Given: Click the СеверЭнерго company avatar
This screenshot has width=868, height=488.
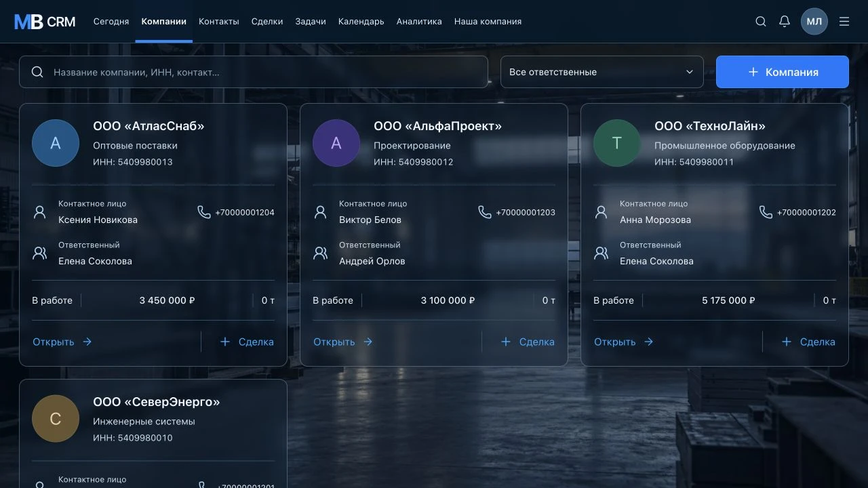Looking at the screenshot, I should click(56, 419).
